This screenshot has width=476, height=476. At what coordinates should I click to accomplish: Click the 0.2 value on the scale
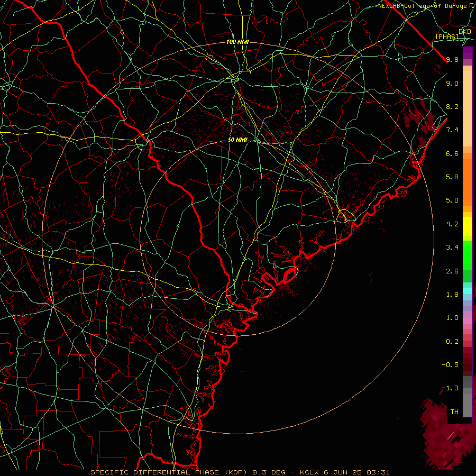point(452,342)
